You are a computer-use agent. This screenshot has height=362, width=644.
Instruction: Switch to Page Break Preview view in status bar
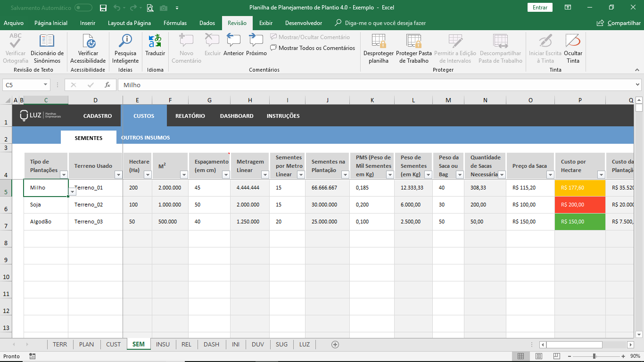click(557, 356)
